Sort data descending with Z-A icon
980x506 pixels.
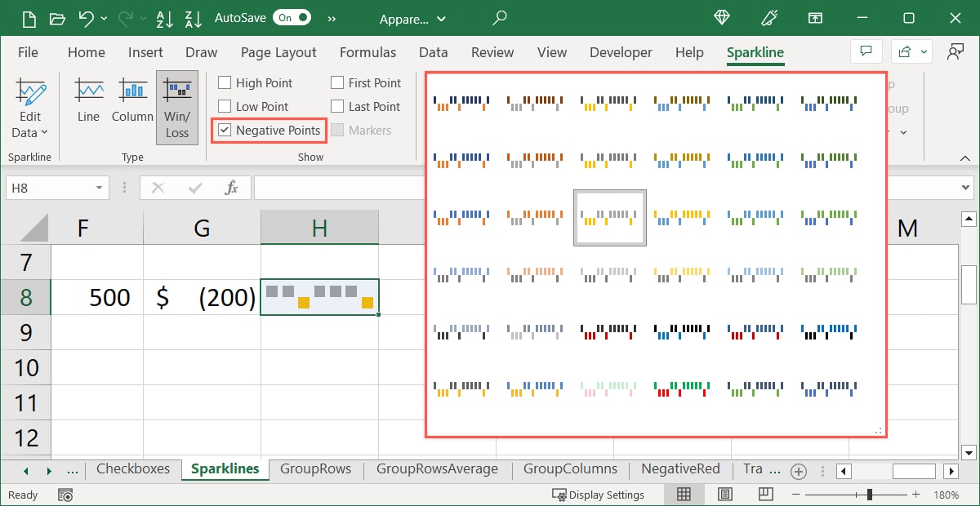click(193, 18)
